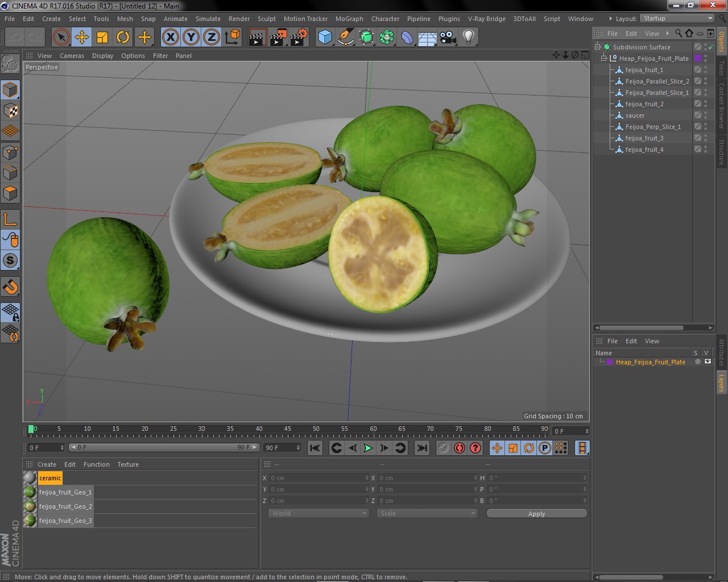Toggle viewport maximize icon
The image size is (728, 582).
(585, 55)
